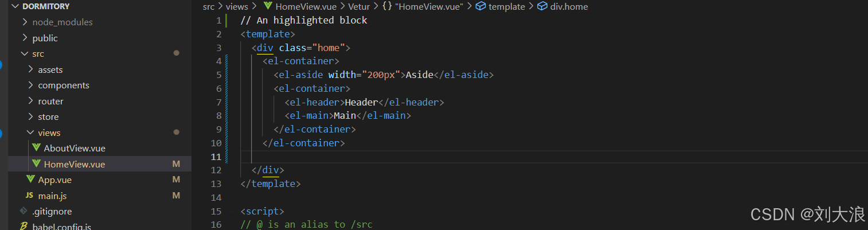Select the template breadcrumb item
This screenshot has width=868, height=230.
(507, 6)
